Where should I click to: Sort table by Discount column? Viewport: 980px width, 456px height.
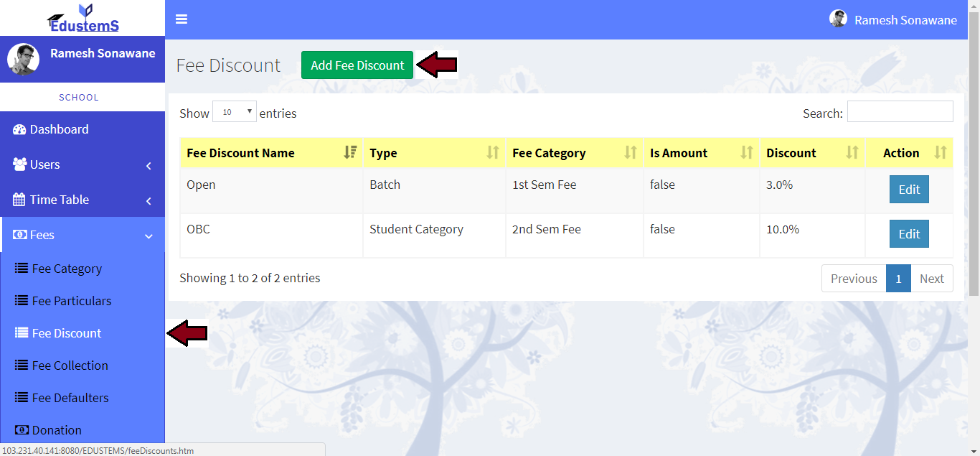812,152
